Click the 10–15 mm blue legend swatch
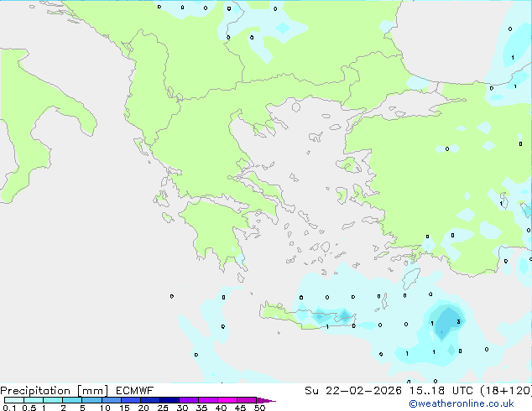 (111, 400)
